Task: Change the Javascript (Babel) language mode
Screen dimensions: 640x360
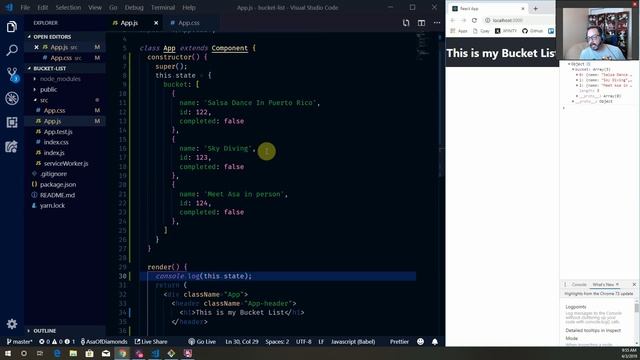Action: 353,342
